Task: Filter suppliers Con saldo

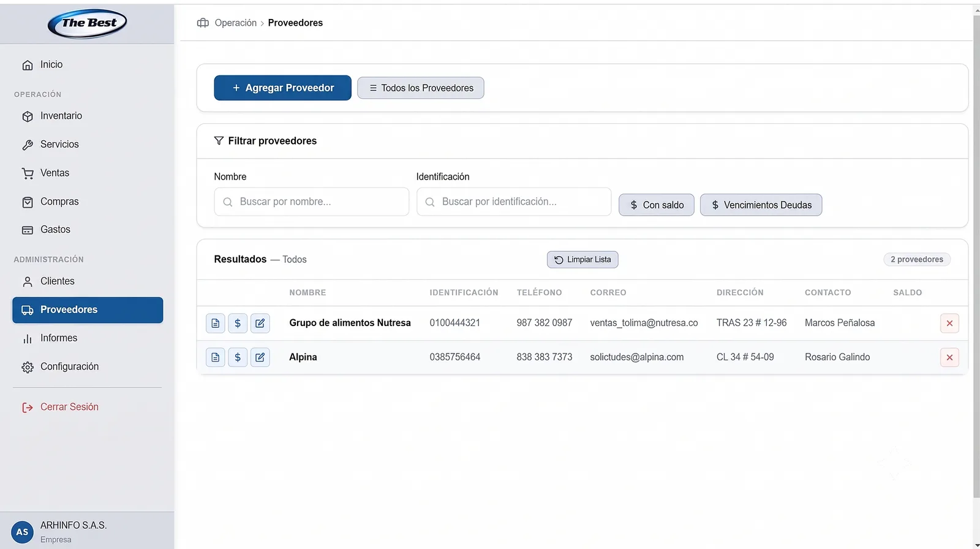Action: tap(656, 205)
